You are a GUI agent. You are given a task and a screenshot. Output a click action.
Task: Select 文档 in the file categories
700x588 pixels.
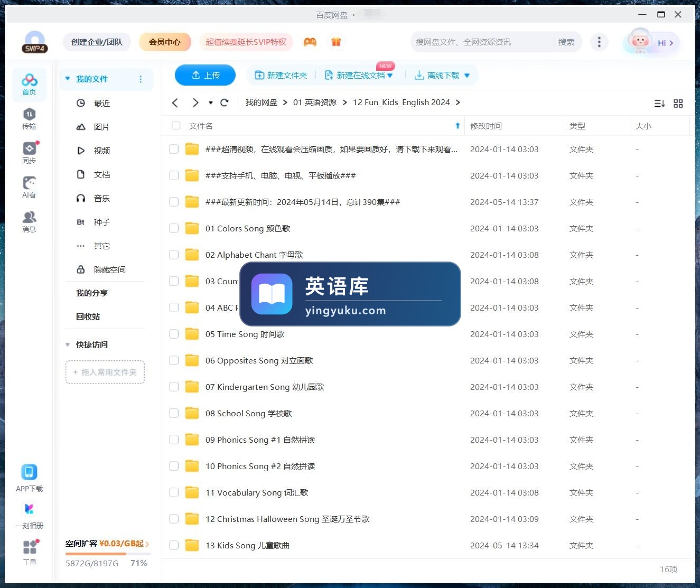tap(102, 174)
